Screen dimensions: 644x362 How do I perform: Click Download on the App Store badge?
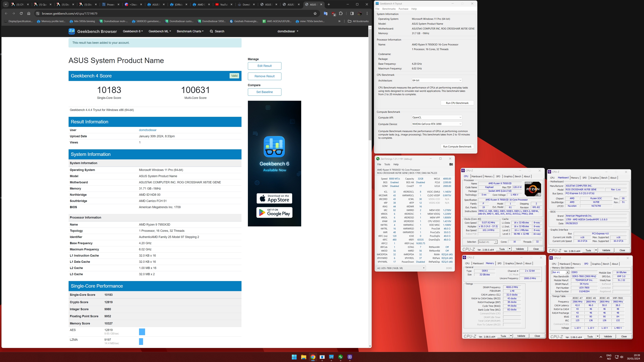coord(274,198)
